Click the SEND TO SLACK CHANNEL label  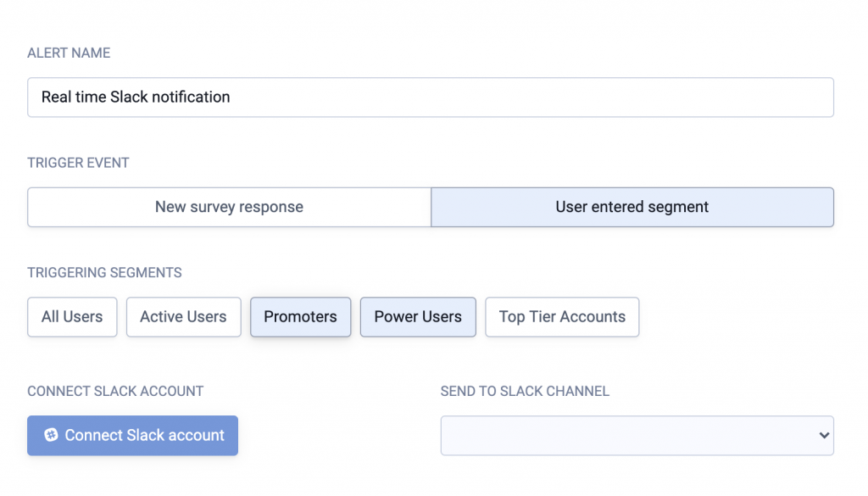click(525, 392)
